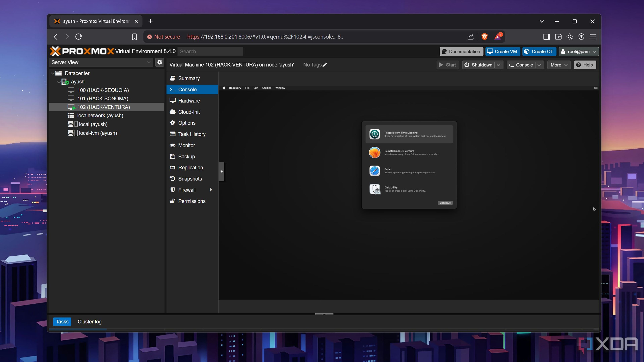Click the Brave Shields lion icon
Screen dimensions: 644x362
pos(484,37)
